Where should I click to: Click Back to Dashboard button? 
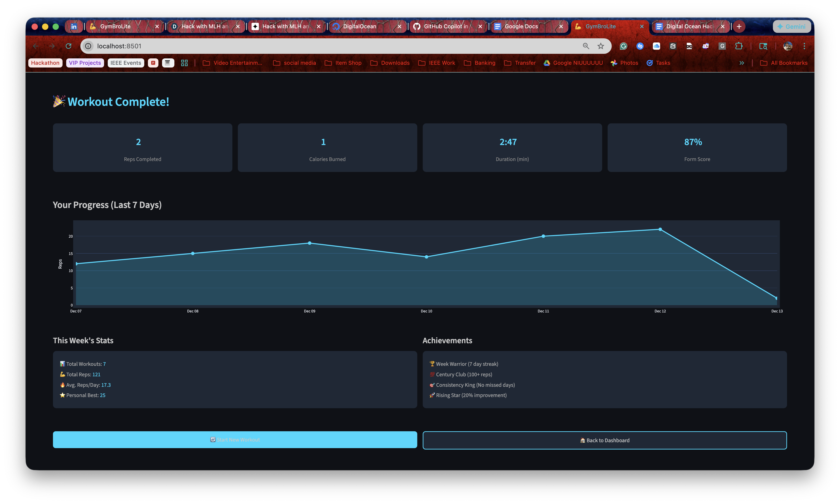pos(604,441)
